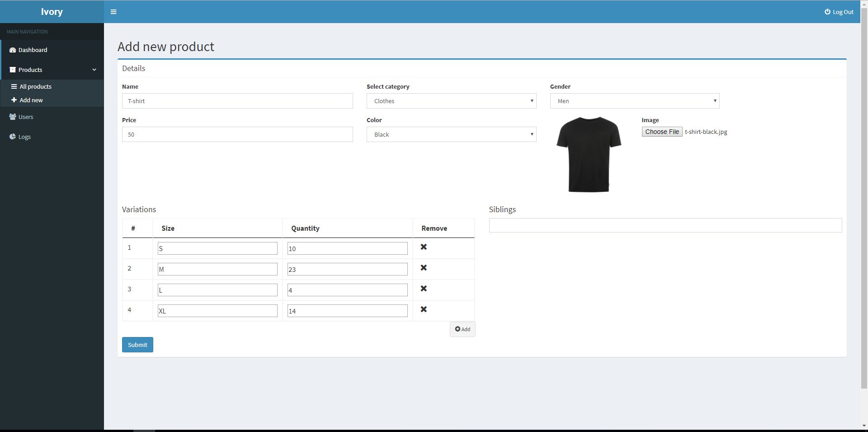Select Add new in the sidebar
The image size is (868, 432).
[x=31, y=100]
